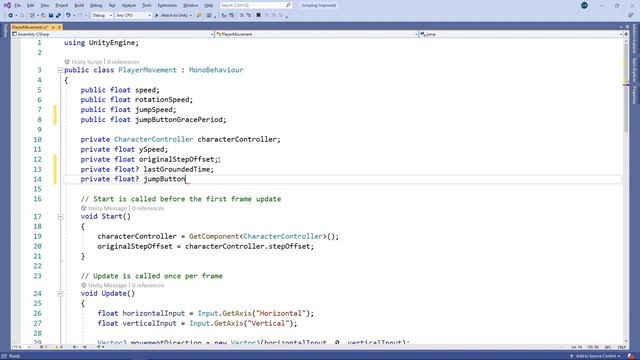
Task: Open the Help menu
Action: tap(209, 5)
